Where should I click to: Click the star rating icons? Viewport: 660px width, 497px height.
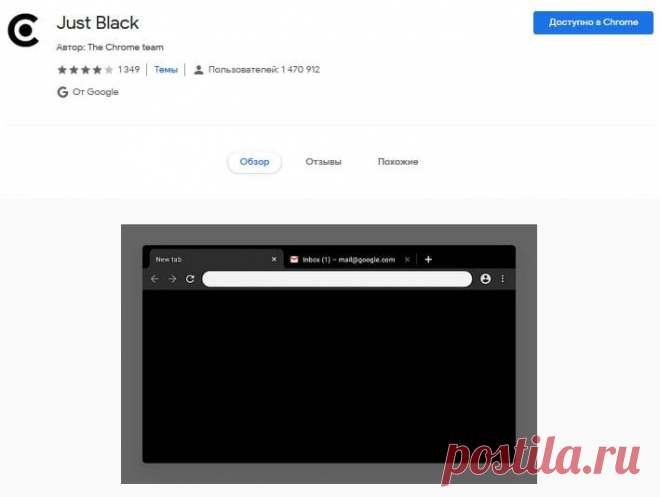[x=85, y=69]
